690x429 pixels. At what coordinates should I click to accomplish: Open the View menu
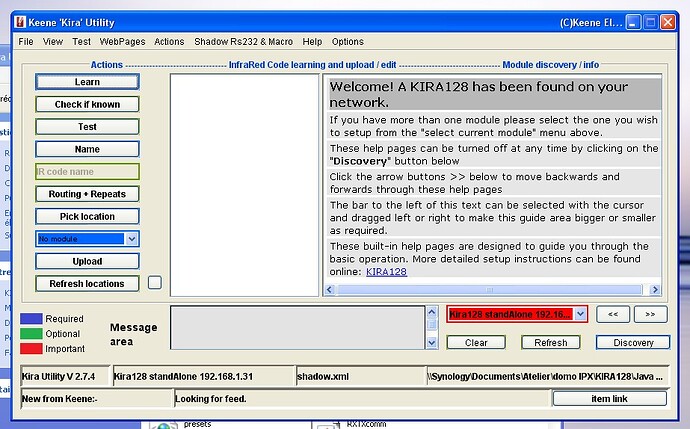tap(53, 41)
